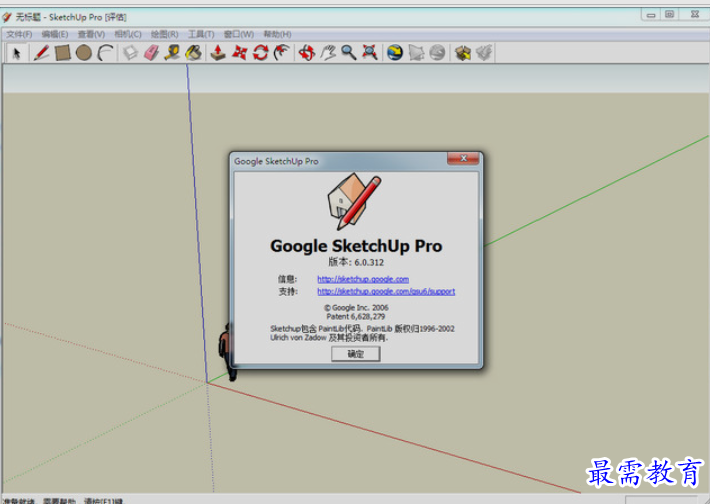This screenshot has height=504, width=710.
Task: Open the 文件(F) menu
Action: point(19,34)
